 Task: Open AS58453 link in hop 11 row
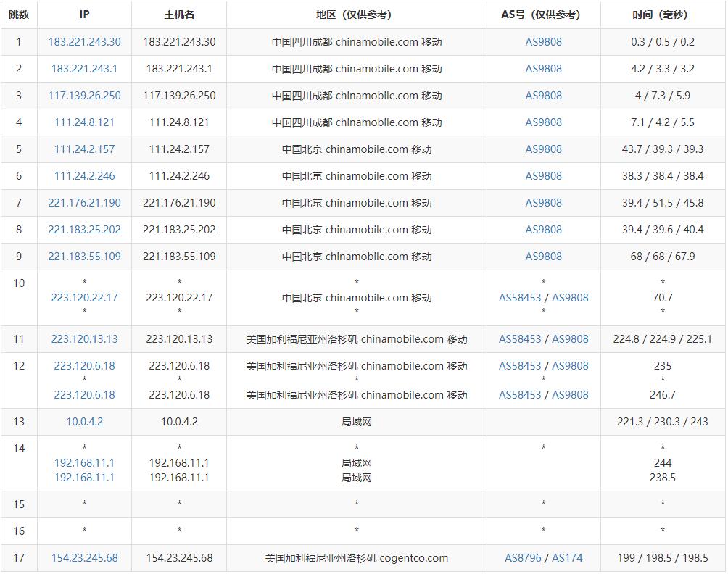520,339
